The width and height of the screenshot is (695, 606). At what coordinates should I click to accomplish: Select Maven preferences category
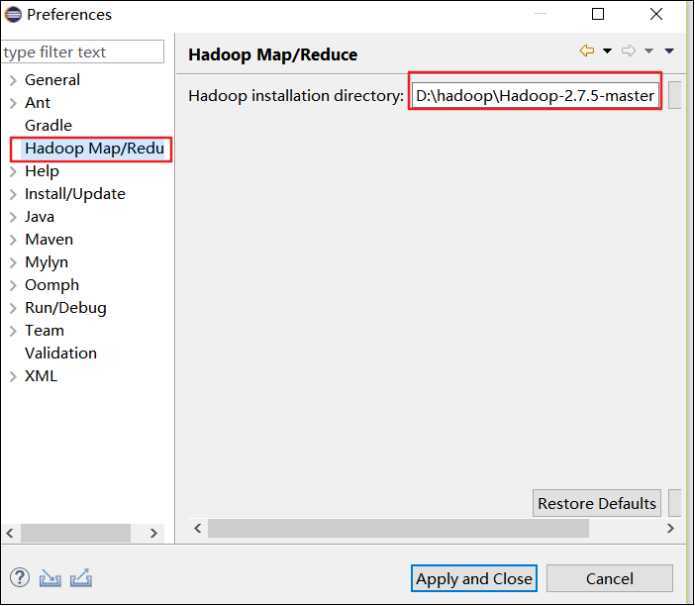49,239
